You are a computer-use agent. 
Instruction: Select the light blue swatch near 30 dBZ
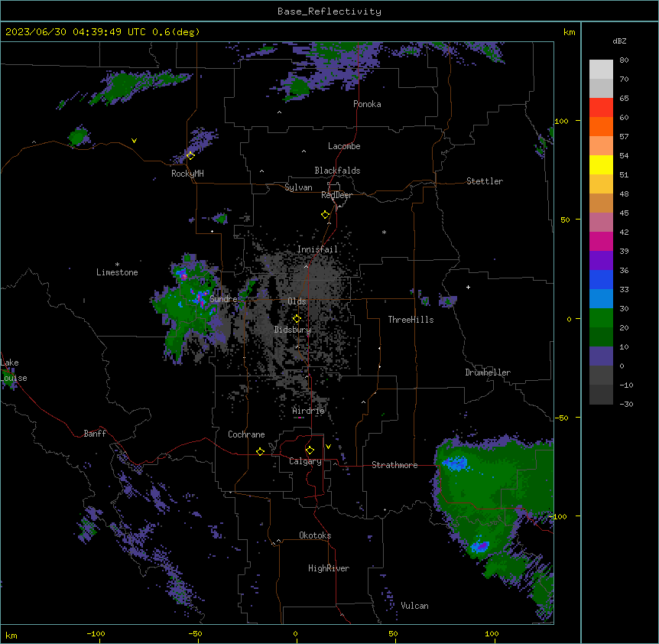[x=601, y=299]
